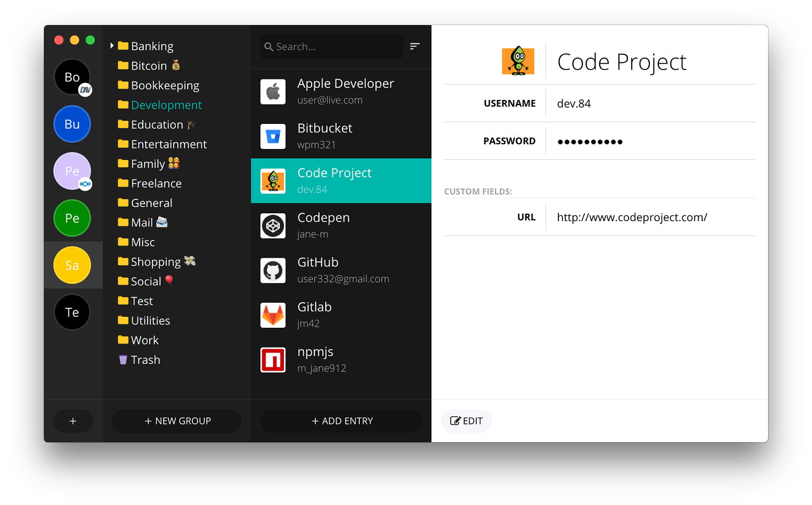Click the green macOS maximize button
812x505 pixels.
(x=90, y=40)
